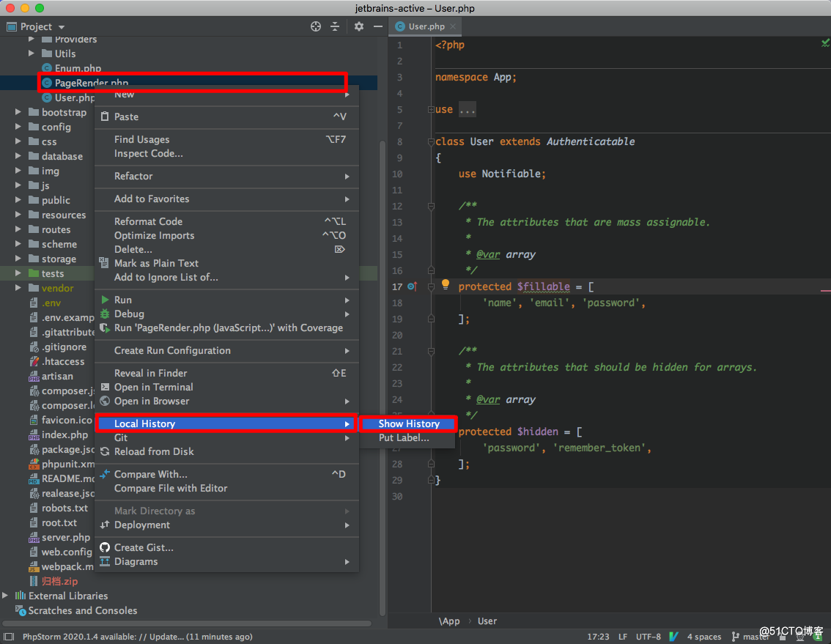
Task: Expand the routes folder
Action: click(18, 229)
